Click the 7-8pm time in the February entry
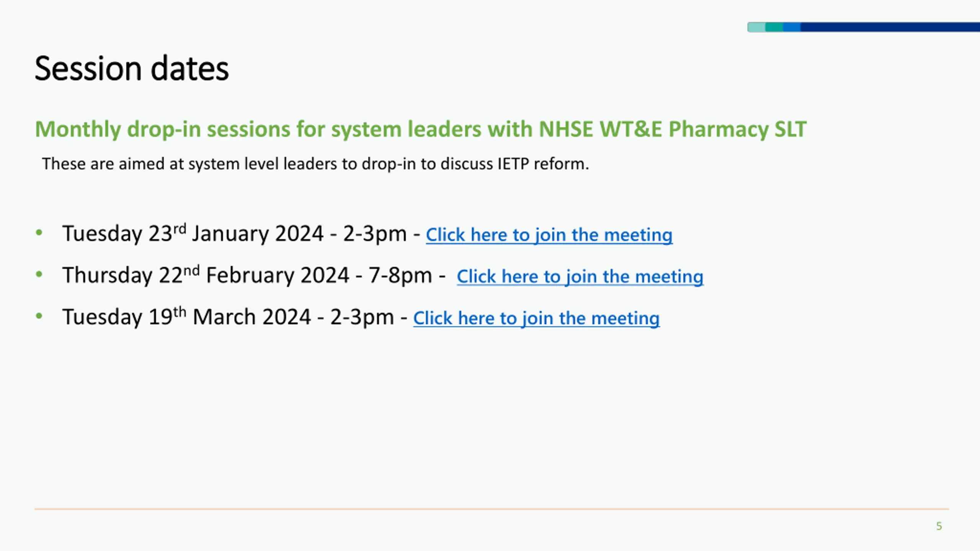Image resolution: width=980 pixels, height=551 pixels. tap(400, 275)
